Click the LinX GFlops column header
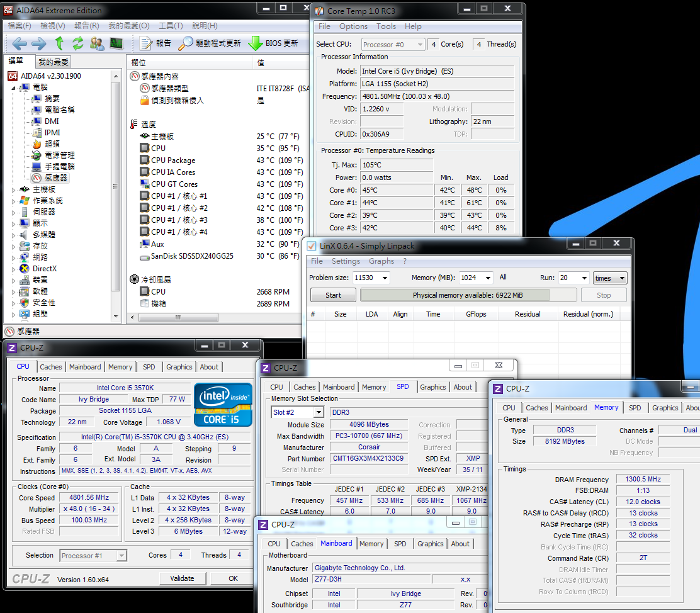 click(476, 314)
